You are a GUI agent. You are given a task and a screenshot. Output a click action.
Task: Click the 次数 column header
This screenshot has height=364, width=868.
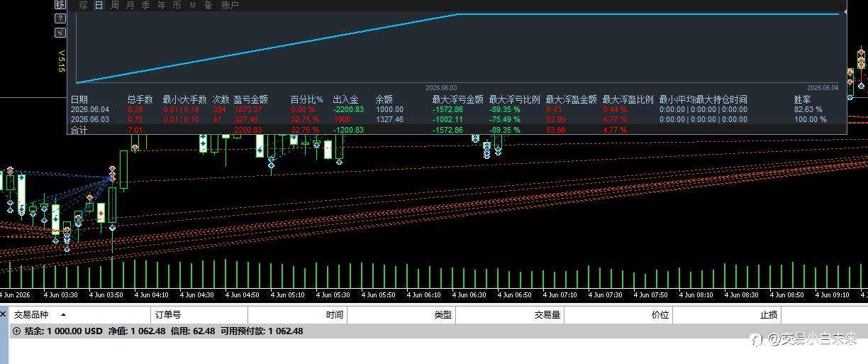(x=221, y=100)
